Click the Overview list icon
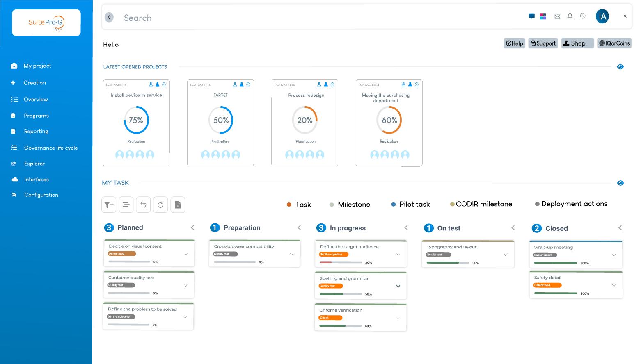 14,100
